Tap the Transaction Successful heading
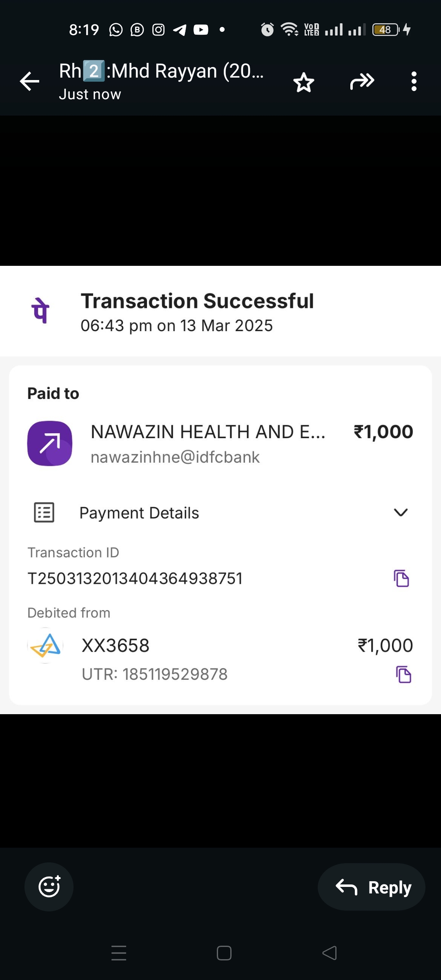The width and height of the screenshot is (441, 980). pos(197,301)
